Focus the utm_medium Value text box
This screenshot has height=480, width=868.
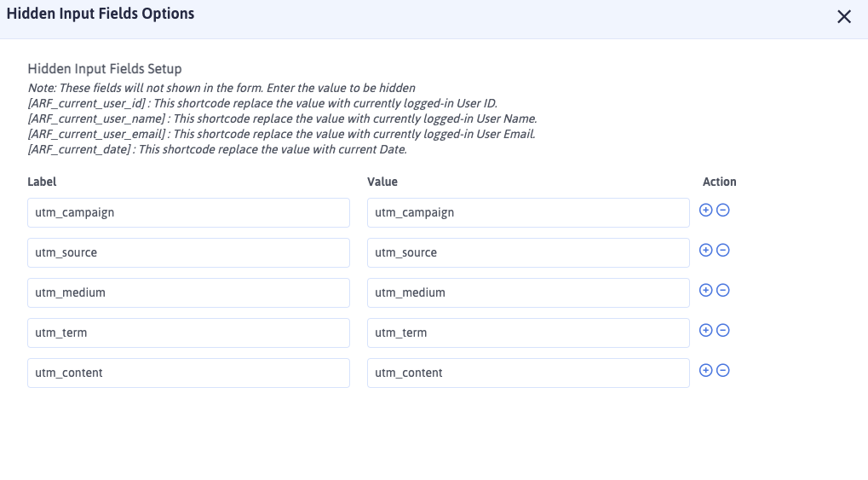pos(528,293)
